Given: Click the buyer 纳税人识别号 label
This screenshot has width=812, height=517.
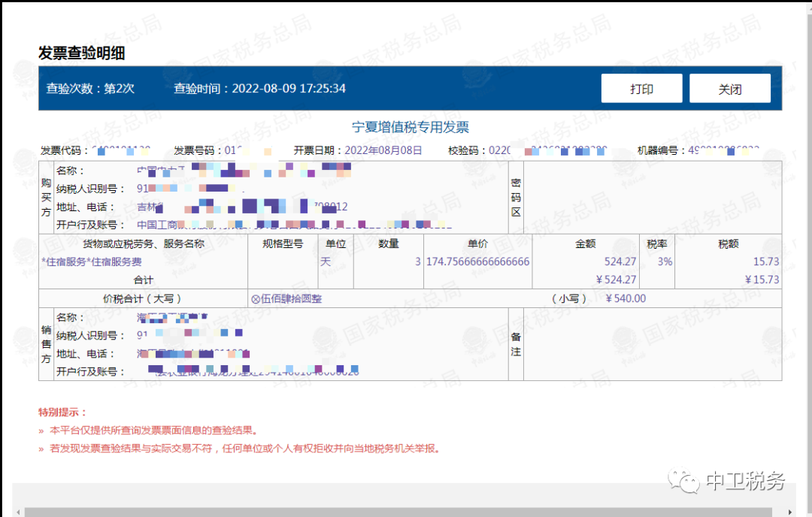Looking at the screenshot, I should pyautogui.click(x=91, y=189).
